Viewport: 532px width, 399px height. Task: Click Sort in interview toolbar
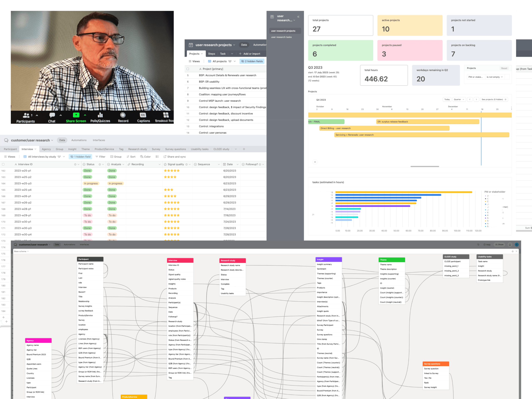(131, 156)
